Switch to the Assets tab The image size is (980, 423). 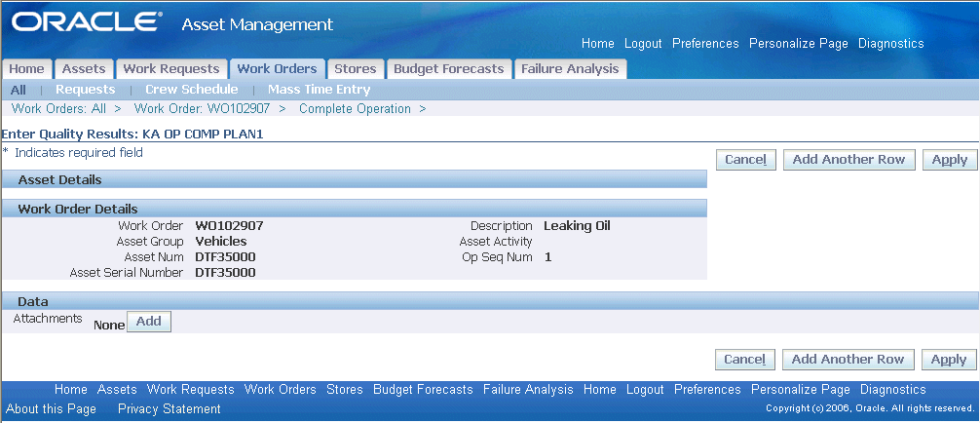point(85,69)
